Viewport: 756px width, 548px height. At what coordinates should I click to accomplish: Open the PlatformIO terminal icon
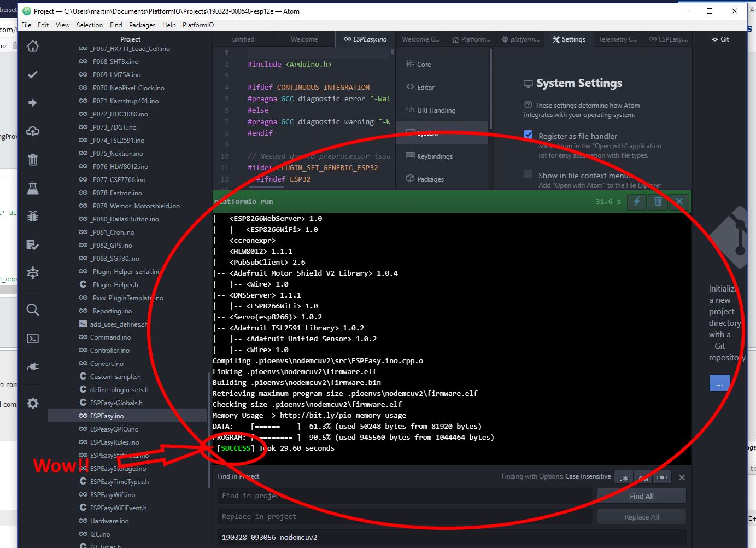pyautogui.click(x=33, y=339)
